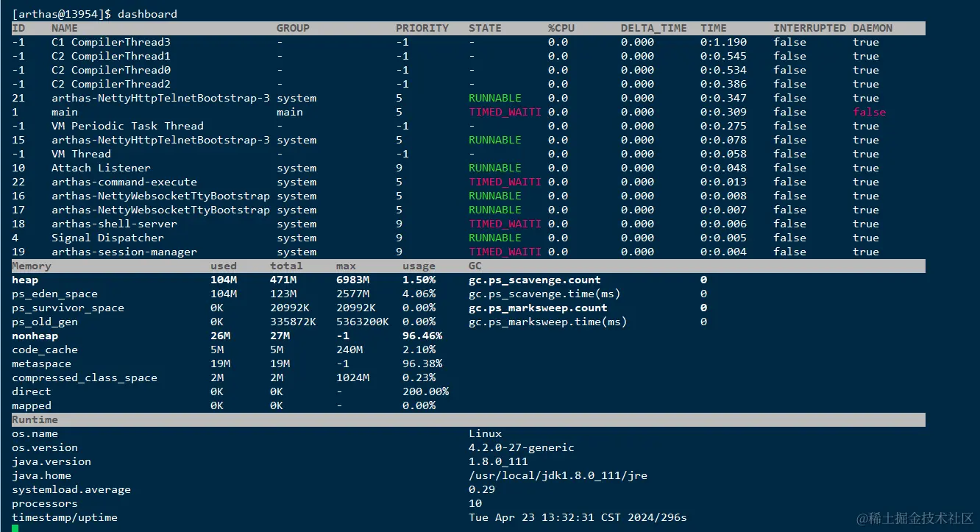Select the "code_cache" row label
This screenshot has height=532, width=980.
tap(45, 350)
